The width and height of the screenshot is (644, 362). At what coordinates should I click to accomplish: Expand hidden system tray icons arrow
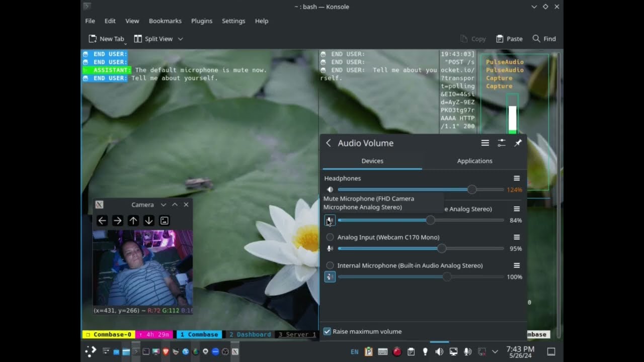(495, 351)
